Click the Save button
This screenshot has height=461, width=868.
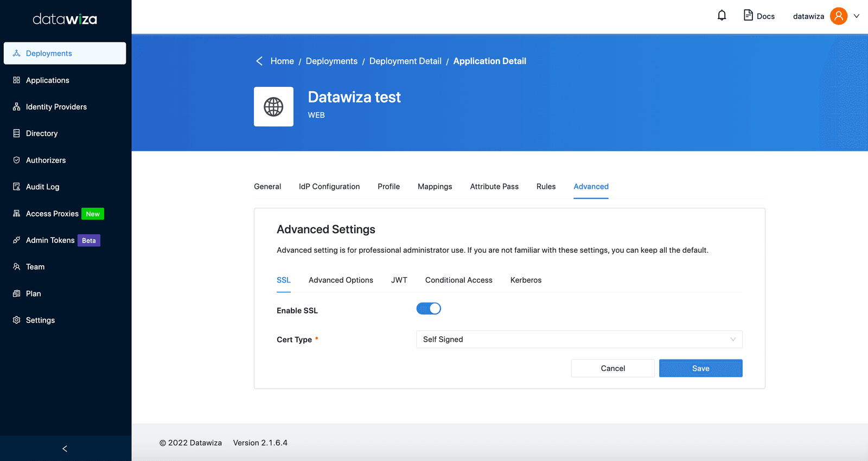point(700,368)
